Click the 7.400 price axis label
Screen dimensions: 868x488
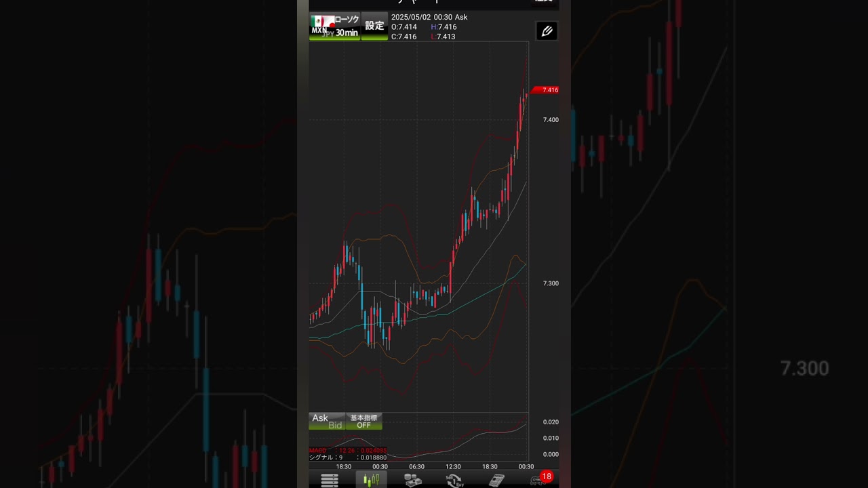(x=551, y=120)
